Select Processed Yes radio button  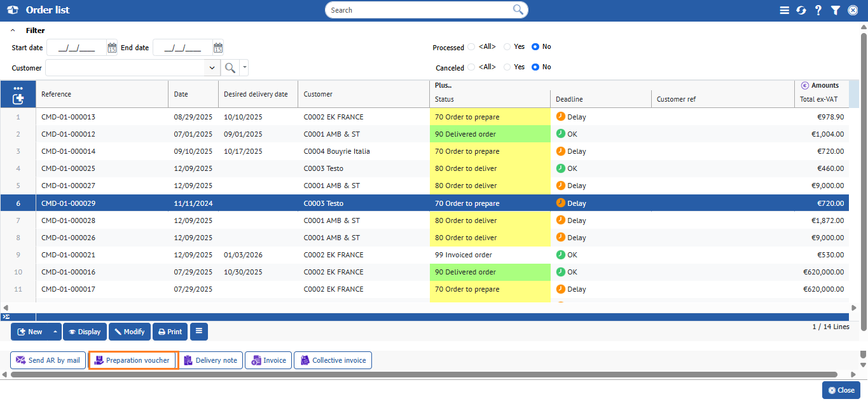tap(507, 47)
